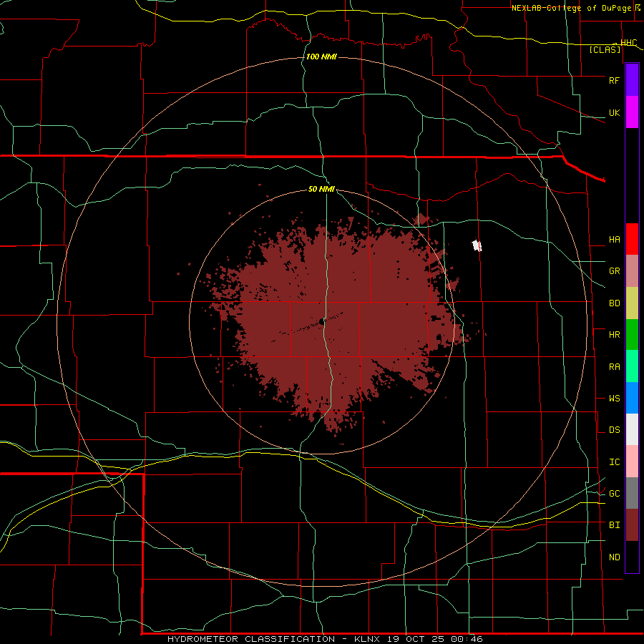Click the white DS legend swatch
644x644 pixels.
tap(632, 429)
